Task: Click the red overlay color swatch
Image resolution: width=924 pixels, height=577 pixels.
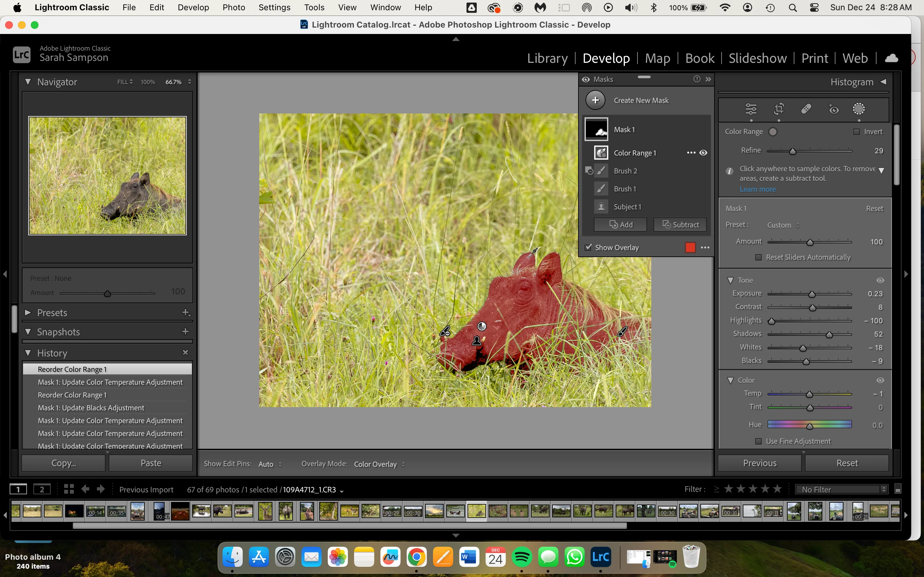Action: click(x=690, y=247)
